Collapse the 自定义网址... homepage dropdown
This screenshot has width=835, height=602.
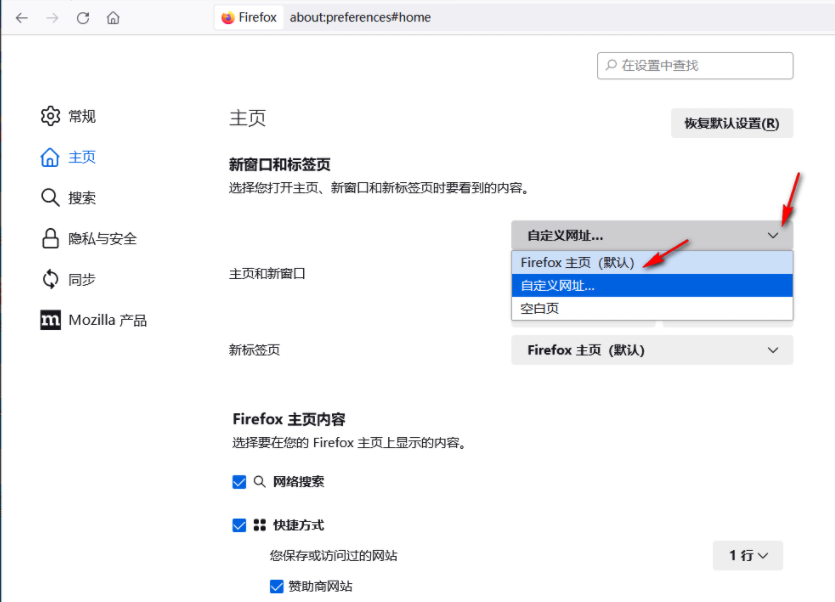[x=652, y=235]
